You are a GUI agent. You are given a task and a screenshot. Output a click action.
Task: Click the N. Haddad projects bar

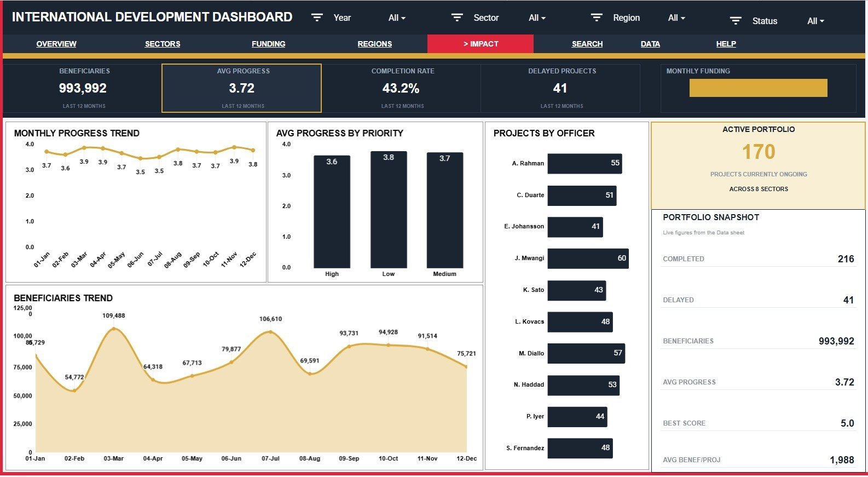(583, 385)
